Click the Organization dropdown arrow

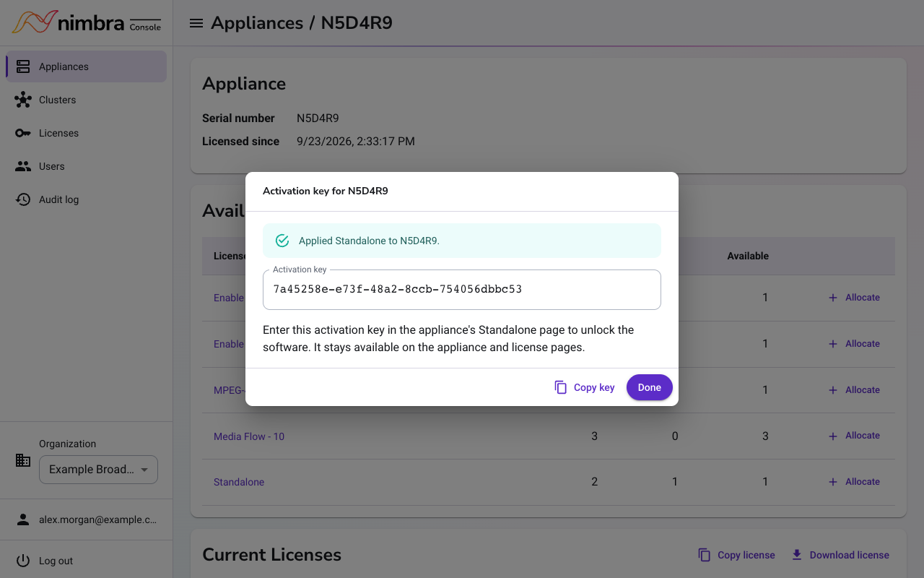pyautogui.click(x=144, y=470)
